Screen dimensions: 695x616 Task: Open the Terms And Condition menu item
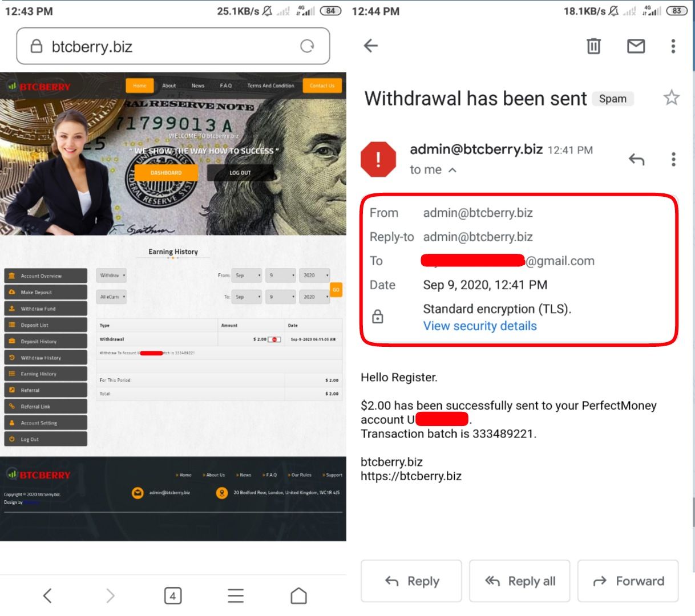270,86
